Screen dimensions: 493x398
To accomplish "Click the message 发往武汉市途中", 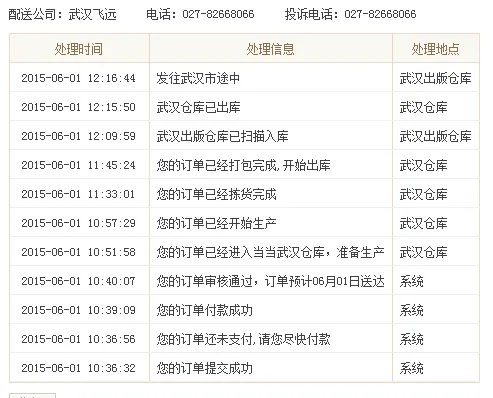I will click(x=198, y=78).
